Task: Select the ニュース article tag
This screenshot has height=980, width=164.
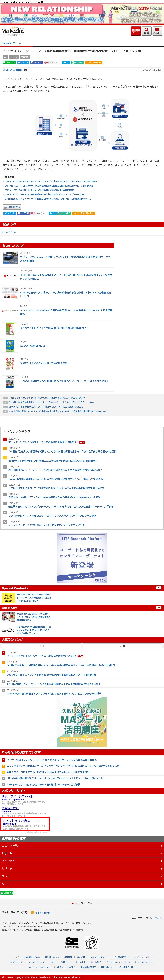Action: tap(14, 57)
